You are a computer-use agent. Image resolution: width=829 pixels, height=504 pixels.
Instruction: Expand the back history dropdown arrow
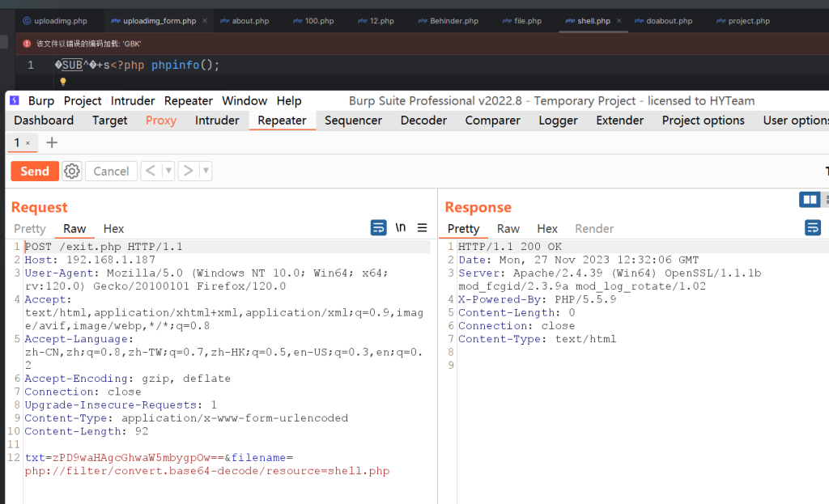168,171
